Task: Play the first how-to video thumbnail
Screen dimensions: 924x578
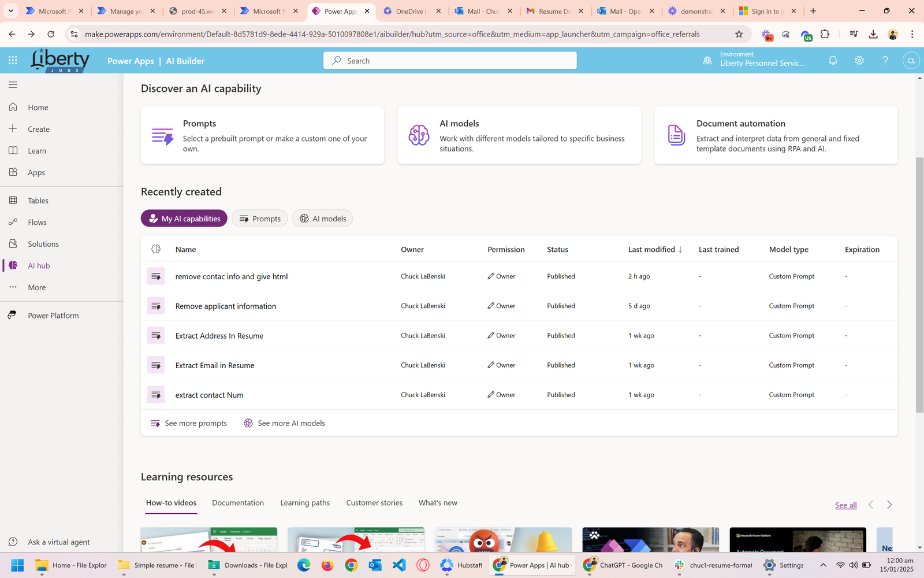Action: coord(209,539)
